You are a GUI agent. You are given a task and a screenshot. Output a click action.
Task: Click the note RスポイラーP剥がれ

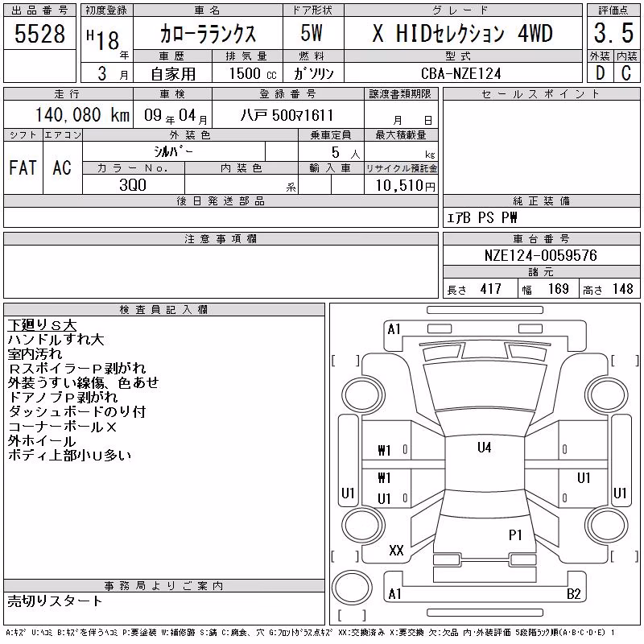[76, 369]
